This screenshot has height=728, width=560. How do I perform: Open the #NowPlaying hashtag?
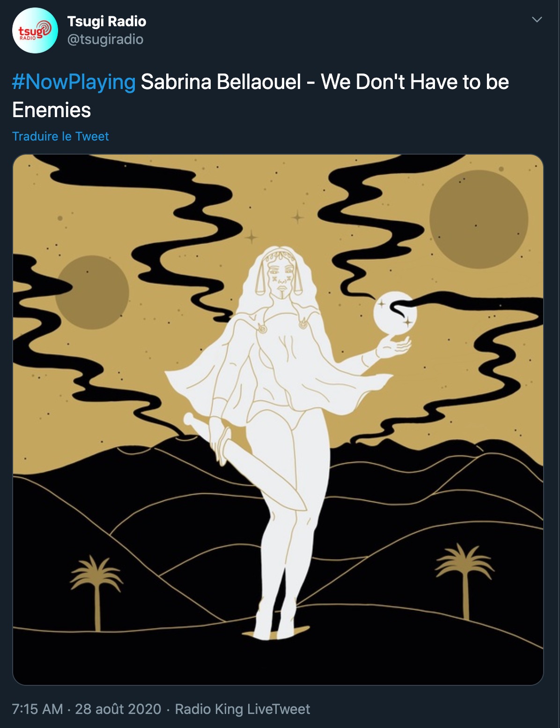(74, 82)
